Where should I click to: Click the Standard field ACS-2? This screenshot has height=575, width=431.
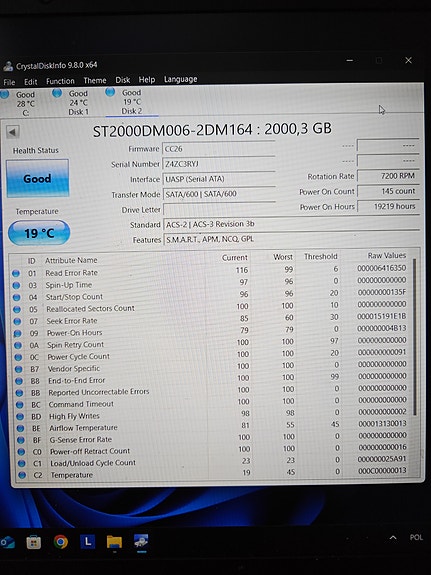tap(291, 224)
